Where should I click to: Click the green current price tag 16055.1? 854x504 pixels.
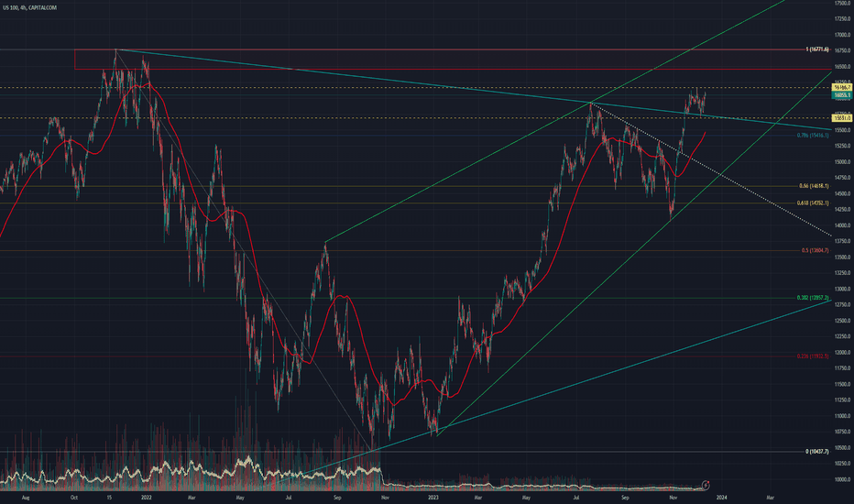(842, 95)
